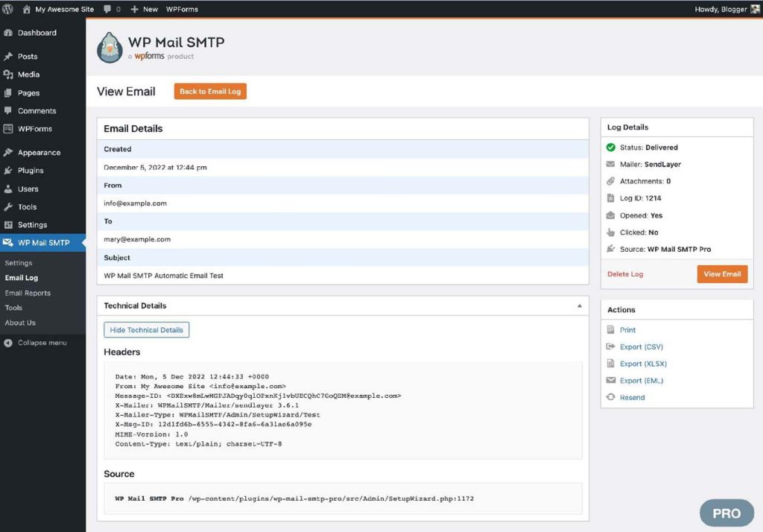Click the WP Mail SMTP envelope icon
The width and height of the screenshot is (763, 532).
[7, 242]
